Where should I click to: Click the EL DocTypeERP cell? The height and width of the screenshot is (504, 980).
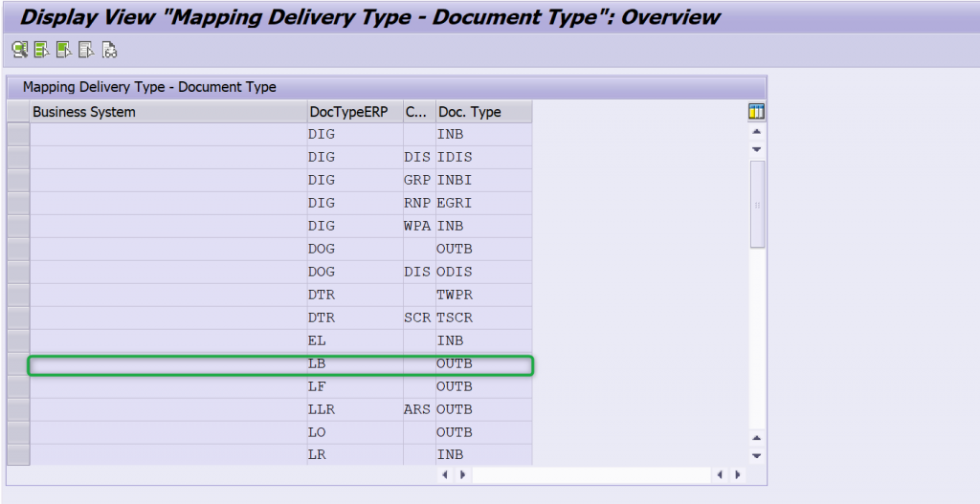point(355,341)
